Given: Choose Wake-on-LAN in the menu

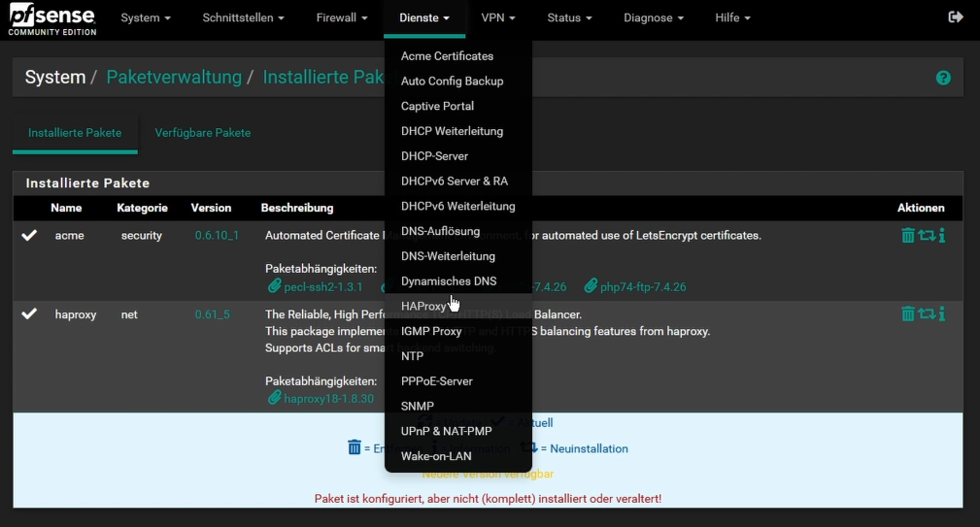Looking at the screenshot, I should point(458,456).
